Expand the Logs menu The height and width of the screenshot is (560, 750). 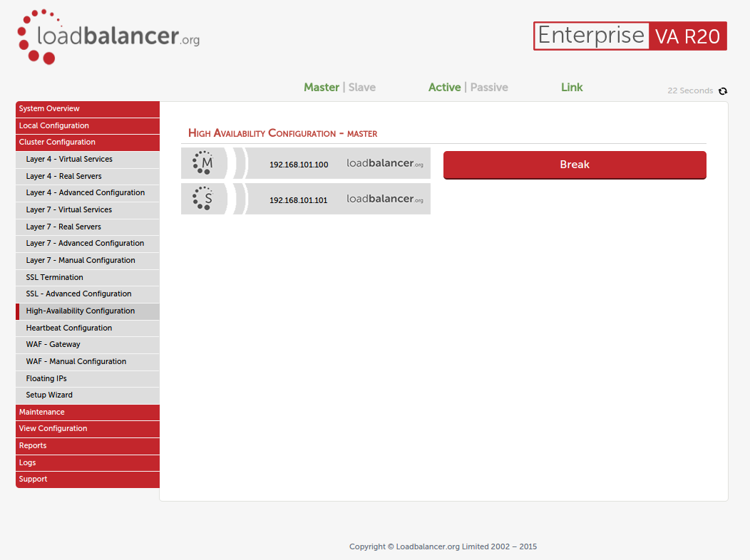(x=88, y=463)
